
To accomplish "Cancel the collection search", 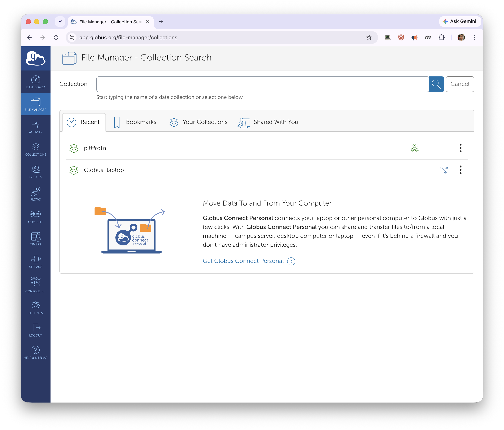I will (x=460, y=84).
